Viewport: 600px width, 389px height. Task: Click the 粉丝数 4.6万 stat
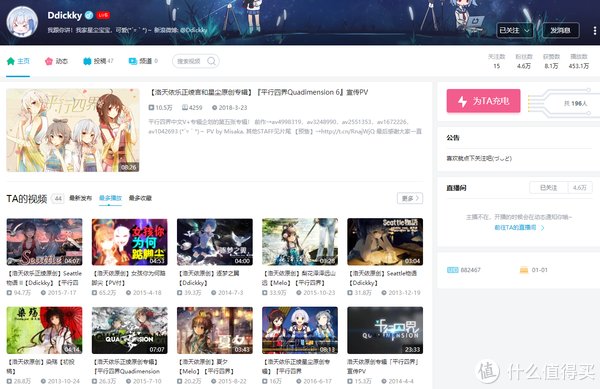click(x=524, y=61)
